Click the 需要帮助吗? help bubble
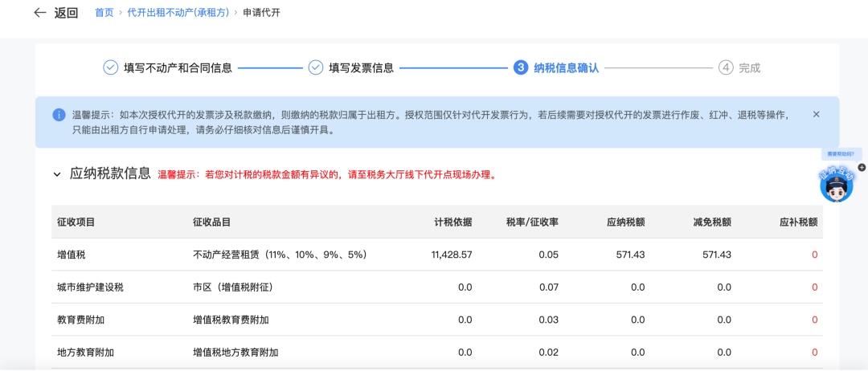This screenshot has width=868, height=371. coord(841,153)
